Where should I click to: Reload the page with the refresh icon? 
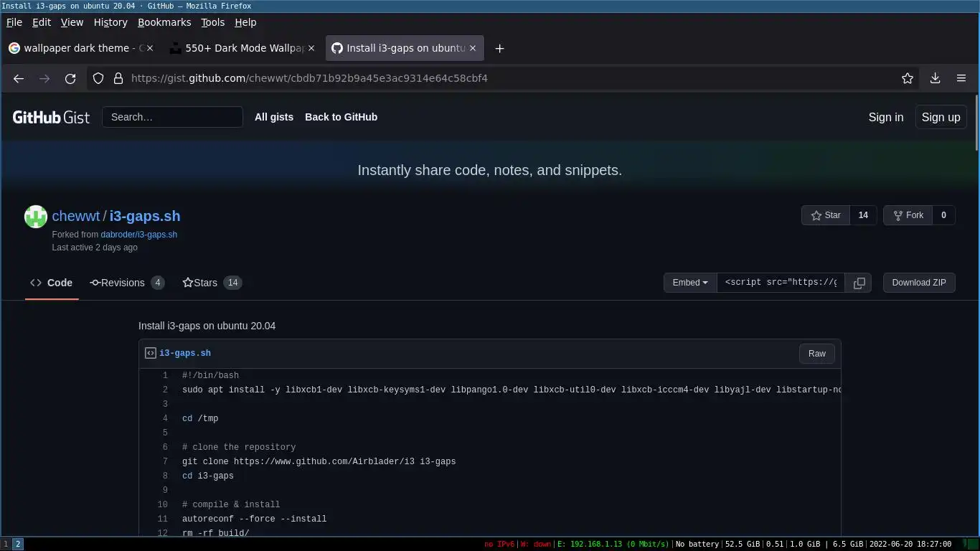pos(70,78)
